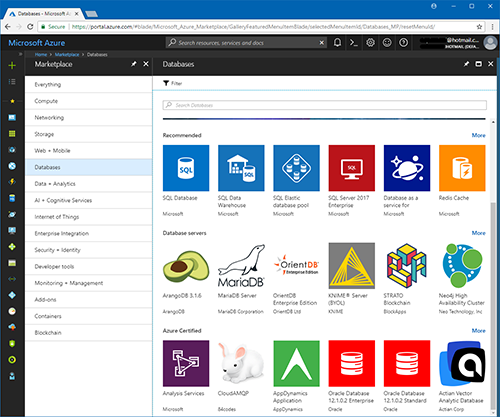
Task: Close the Marketplace blade
Action: point(146,64)
